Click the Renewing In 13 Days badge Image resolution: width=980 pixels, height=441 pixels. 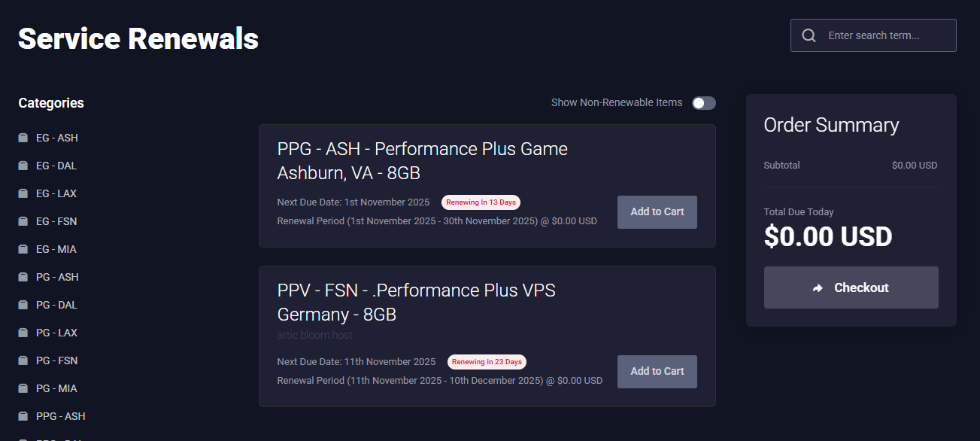[481, 202]
